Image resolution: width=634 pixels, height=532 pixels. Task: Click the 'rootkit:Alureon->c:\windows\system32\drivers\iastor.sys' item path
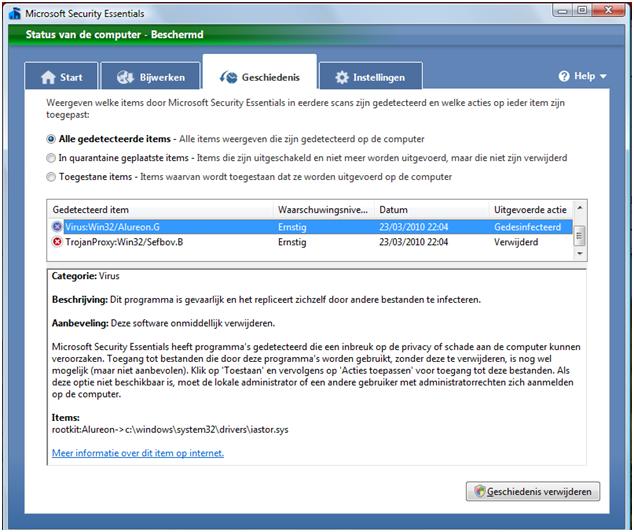pos(170,429)
